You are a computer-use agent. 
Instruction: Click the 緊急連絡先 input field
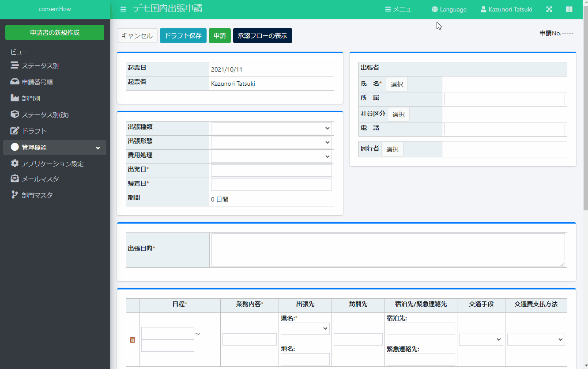click(x=421, y=360)
